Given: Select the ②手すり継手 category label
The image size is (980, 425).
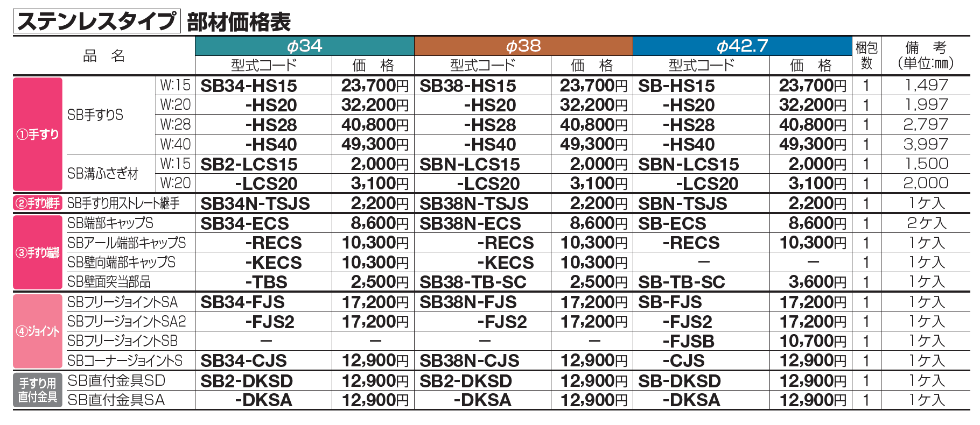Looking at the screenshot, I should click(x=38, y=203).
